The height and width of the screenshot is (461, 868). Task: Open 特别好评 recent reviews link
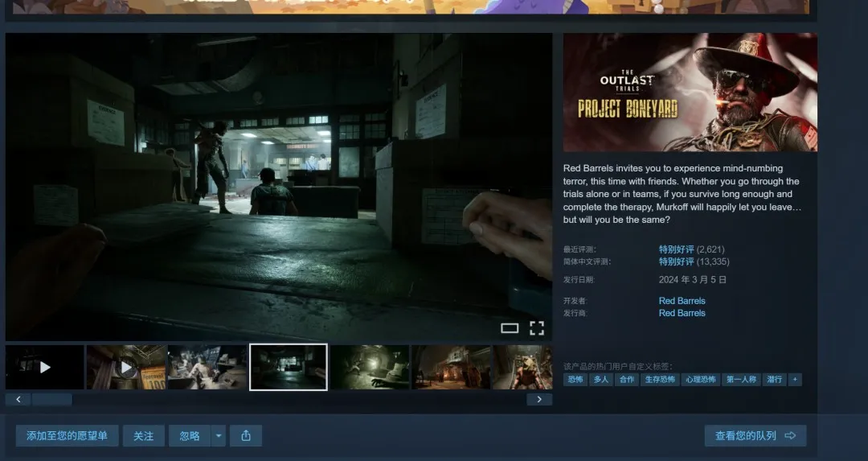coord(676,249)
